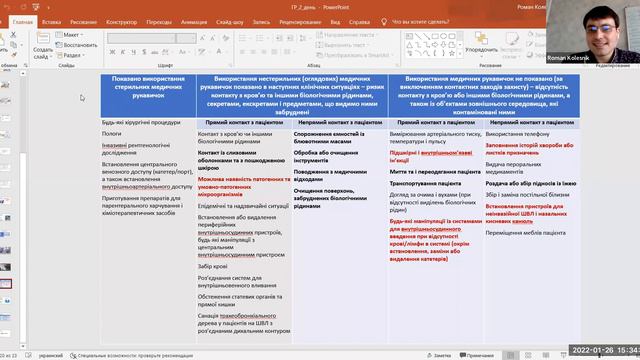640x360 pixels.
Task: Click the Align Right icon
Action: tap(264, 52)
